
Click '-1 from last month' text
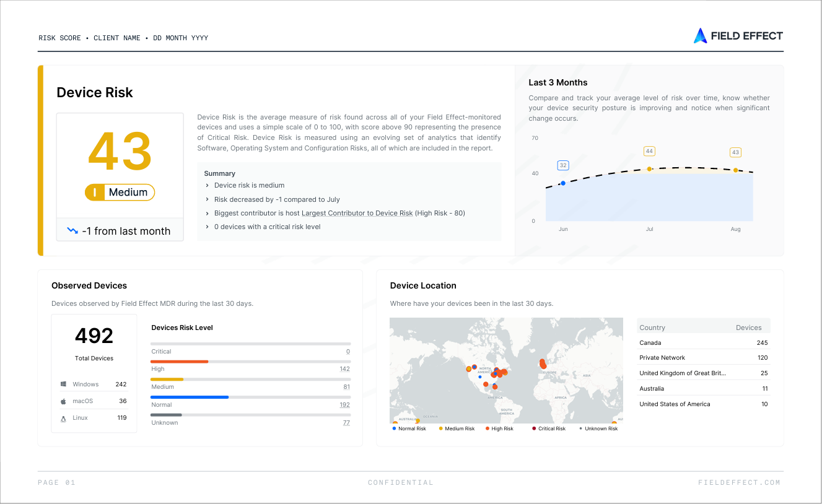pyautogui.click(x=126, y=231)
